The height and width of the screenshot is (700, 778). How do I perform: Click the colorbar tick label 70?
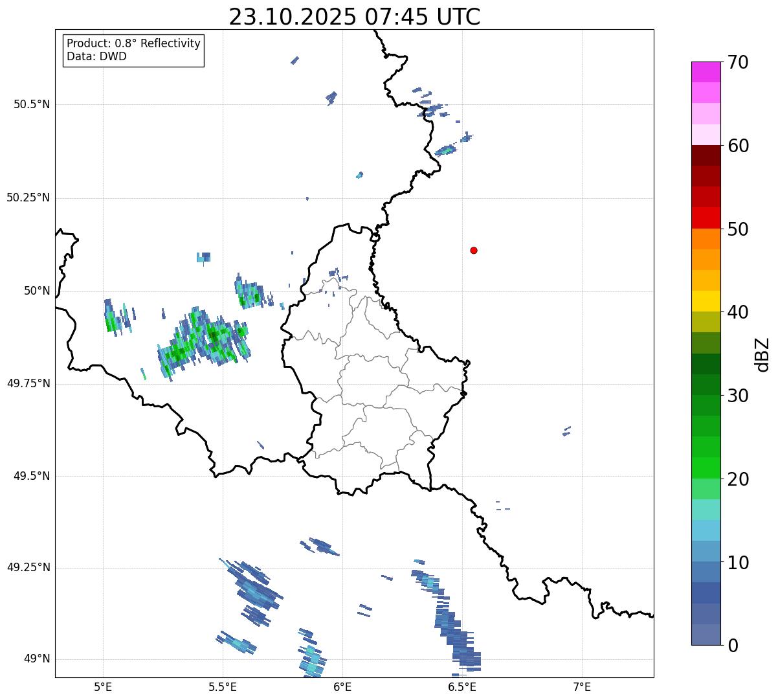coord(738,62)
